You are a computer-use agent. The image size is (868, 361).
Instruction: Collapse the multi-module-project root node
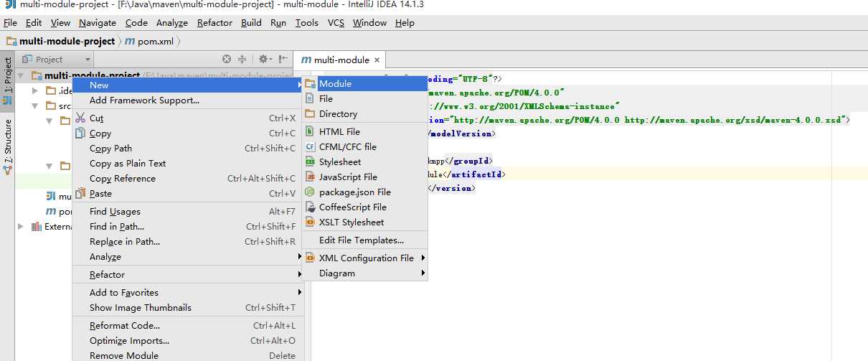[x=21, y=75]
